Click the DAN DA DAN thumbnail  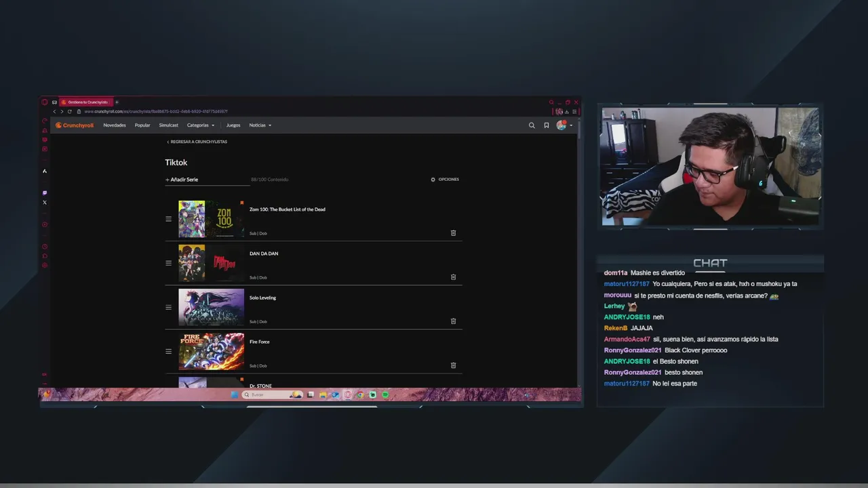pos(211,263)
